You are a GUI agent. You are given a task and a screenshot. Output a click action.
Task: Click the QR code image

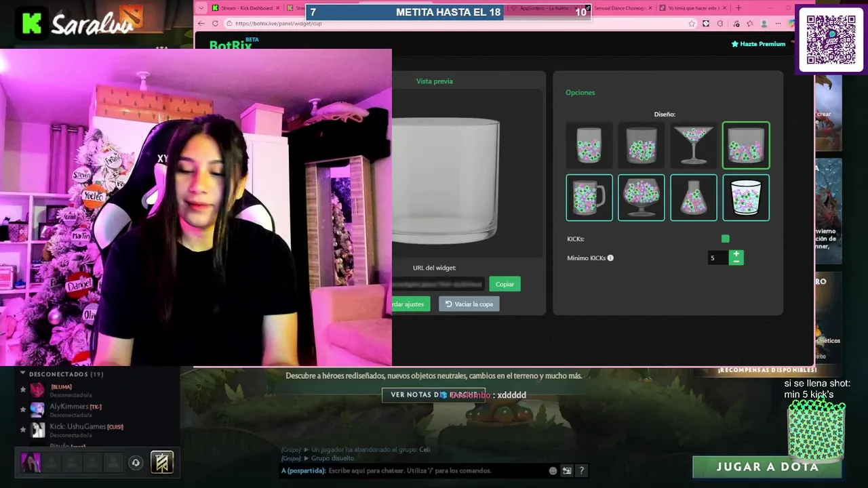coord(831,39)
